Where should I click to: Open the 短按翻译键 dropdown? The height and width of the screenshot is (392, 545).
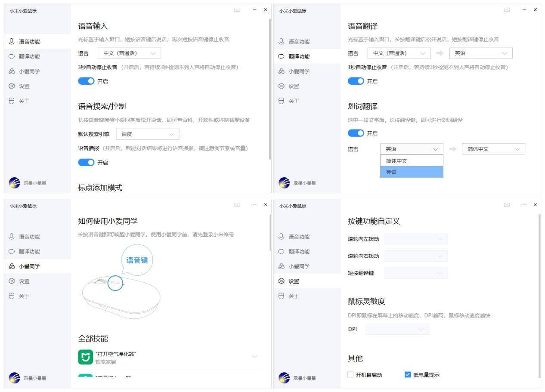click(x=416, y=273)
